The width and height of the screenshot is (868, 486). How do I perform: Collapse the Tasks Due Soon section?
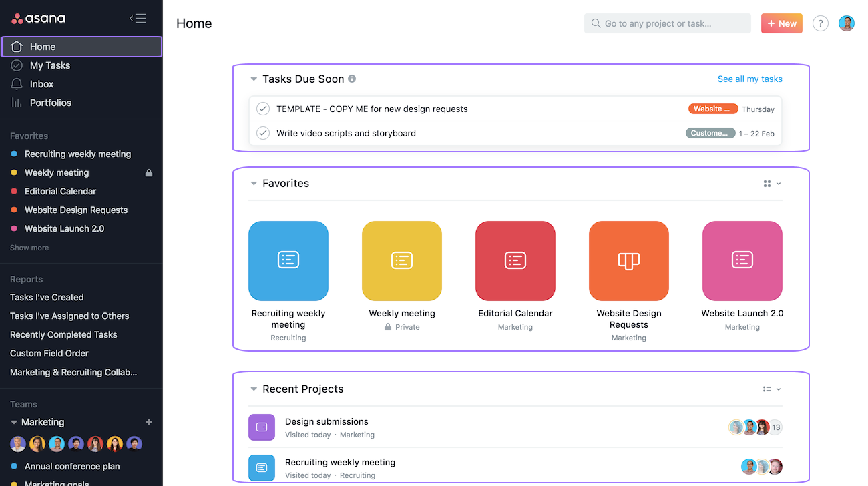254,79
